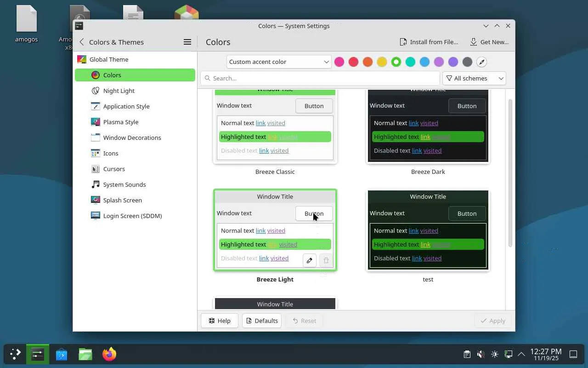The width and height of the screenshot is (588, 368).
Task: Pick the blue accent color
Action: click(424, 62)
